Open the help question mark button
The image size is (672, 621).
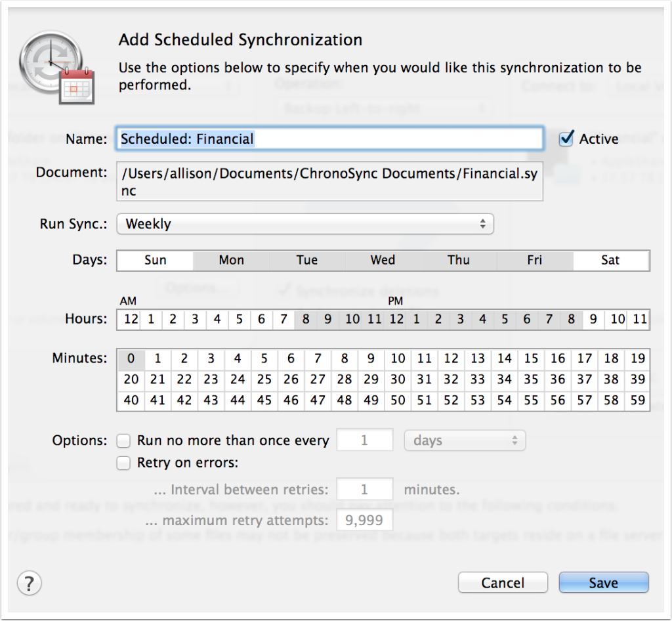(29, 582)
